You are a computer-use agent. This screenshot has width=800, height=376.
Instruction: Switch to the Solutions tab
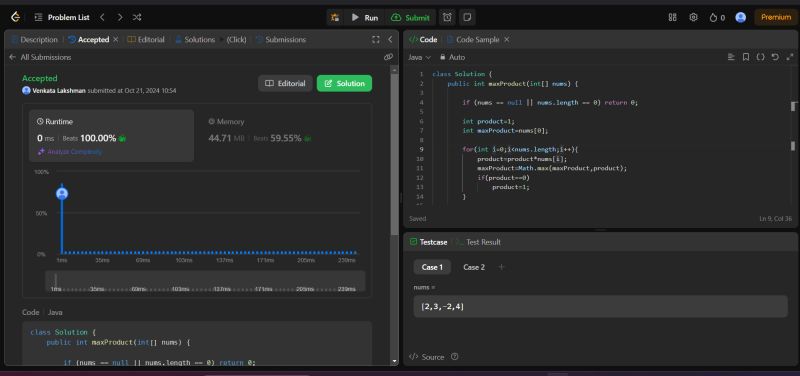pyautogui.click(x=195, y=40)
